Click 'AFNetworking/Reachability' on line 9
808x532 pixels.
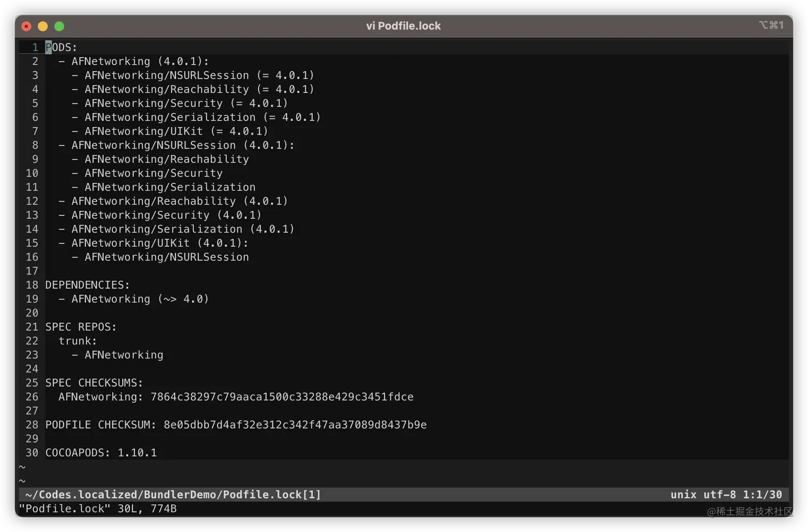[x=167, y=159]
